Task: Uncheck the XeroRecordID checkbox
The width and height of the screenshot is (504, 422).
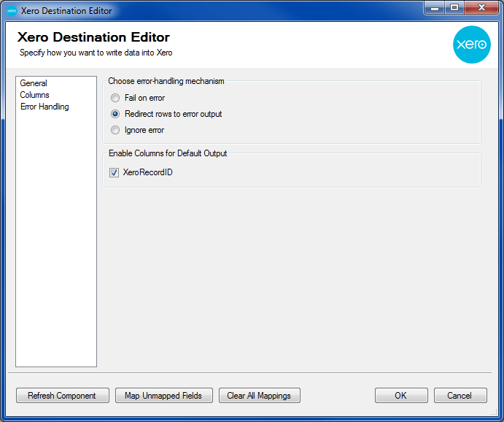Action: 114,172
